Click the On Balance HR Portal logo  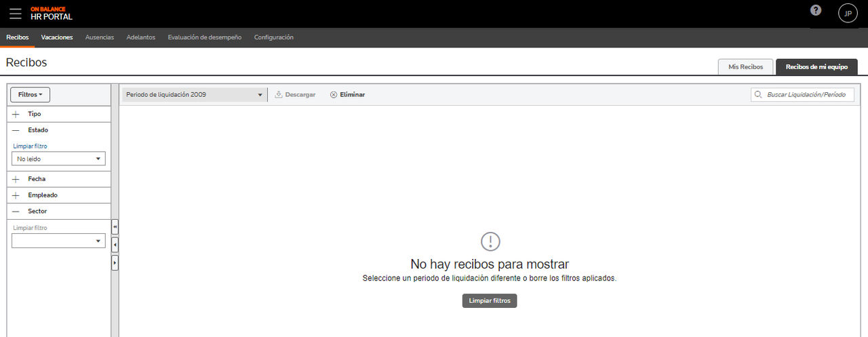52,13
